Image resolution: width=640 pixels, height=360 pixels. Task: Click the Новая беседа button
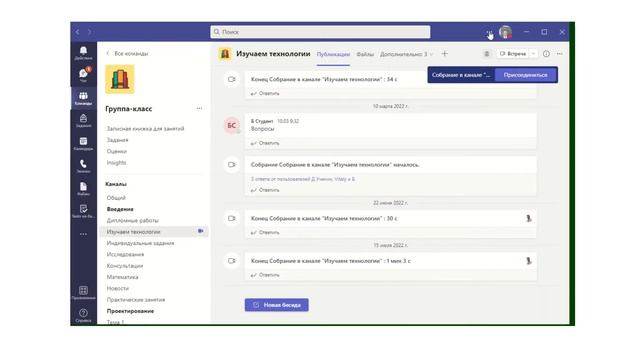[x=277, y=305]
